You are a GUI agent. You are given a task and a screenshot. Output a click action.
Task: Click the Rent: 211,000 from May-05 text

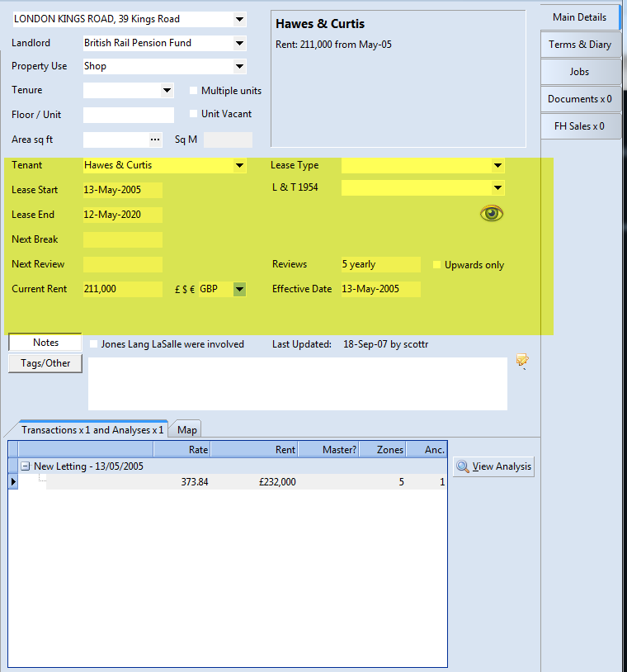(333, 45)
